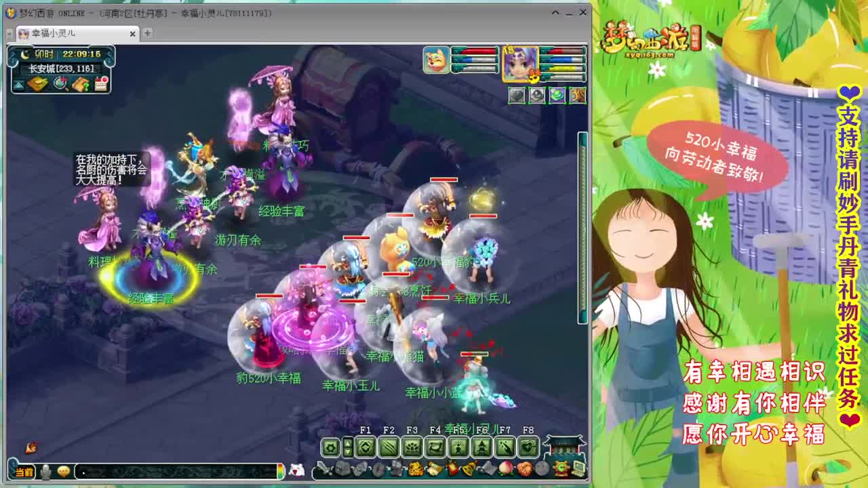Click the crescent moon time-of-day icon
This screenshot has height=488, width=868.
tap(25, 54)
